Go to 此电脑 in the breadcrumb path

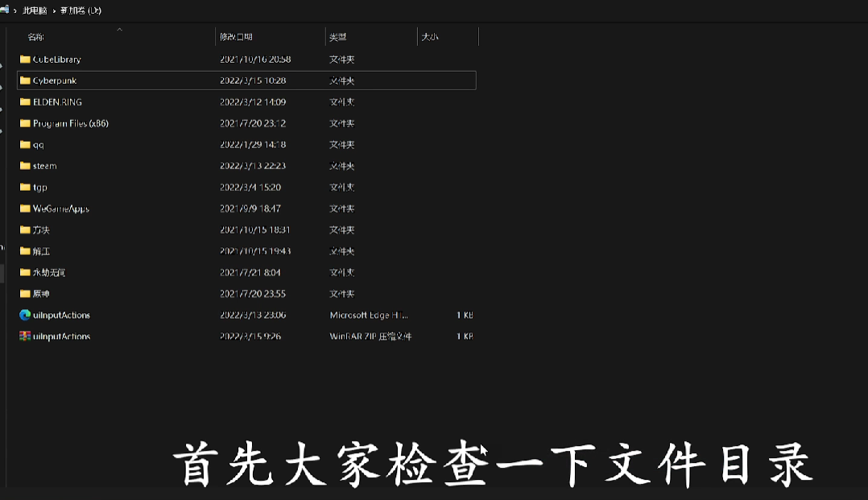[x=36, y=10]
